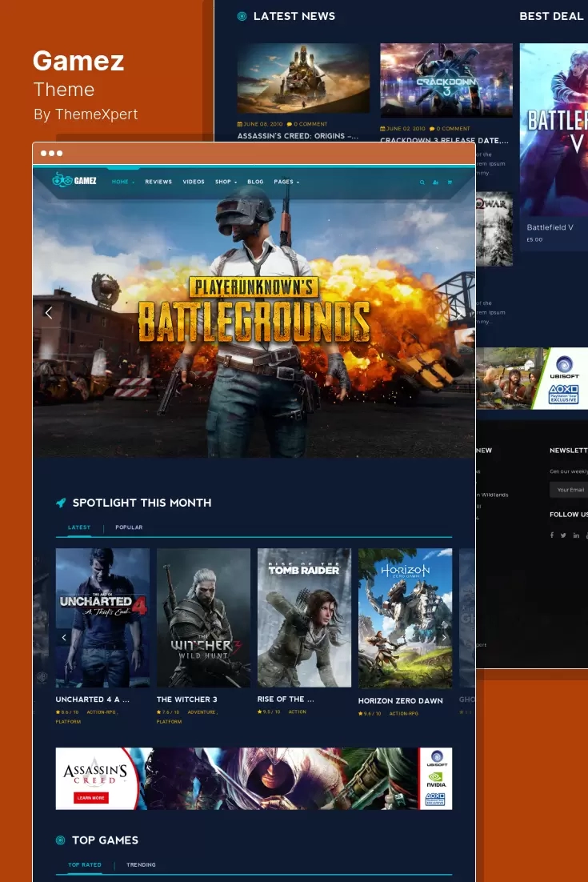Open the Crackdown 3 Release Date news headline
The height and width of the screenshot is (882, 588).
pos(444,140)
